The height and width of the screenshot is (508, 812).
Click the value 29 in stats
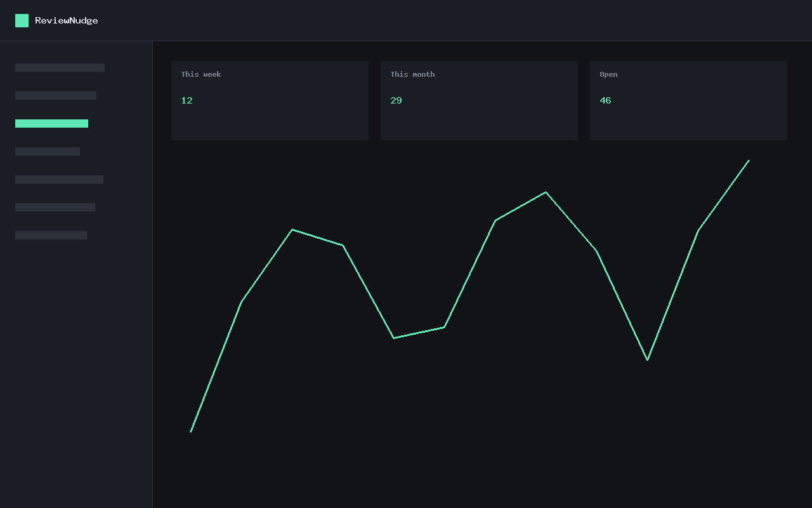(x=396, y=100)
